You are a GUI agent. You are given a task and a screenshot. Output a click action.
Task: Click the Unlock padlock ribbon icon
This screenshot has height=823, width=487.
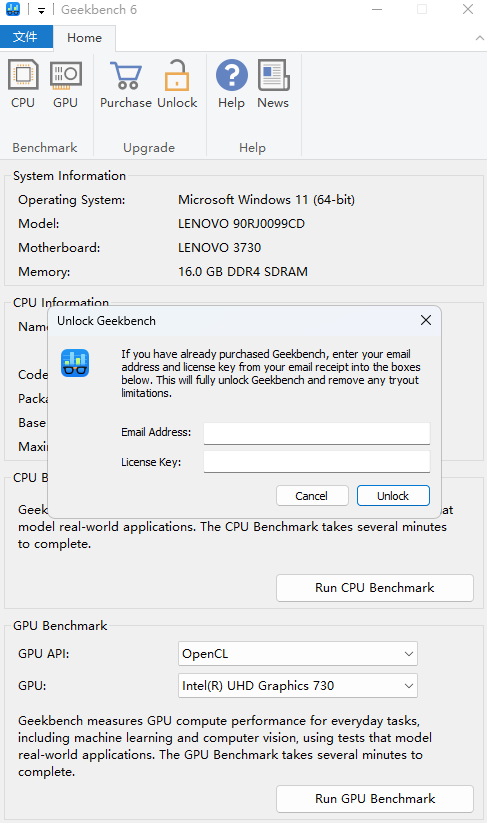point(177,84)
